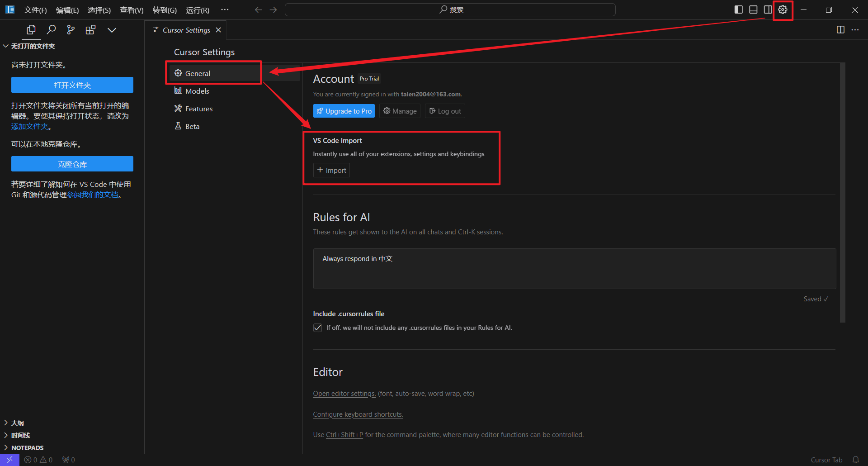The height and width of the screenshot is (466, 868).
Task: Toggle the right AI pane layout icon
Action: pyautogui.click(x=768, y=10)
